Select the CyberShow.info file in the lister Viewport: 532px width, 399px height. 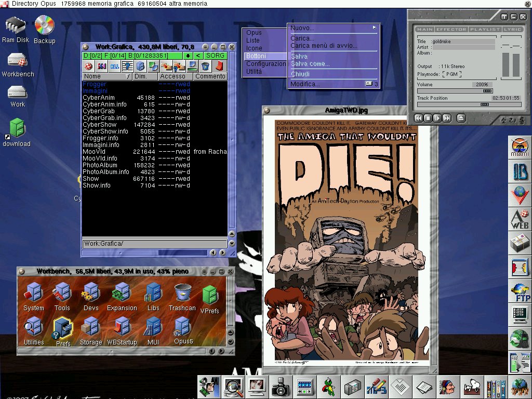154,131
